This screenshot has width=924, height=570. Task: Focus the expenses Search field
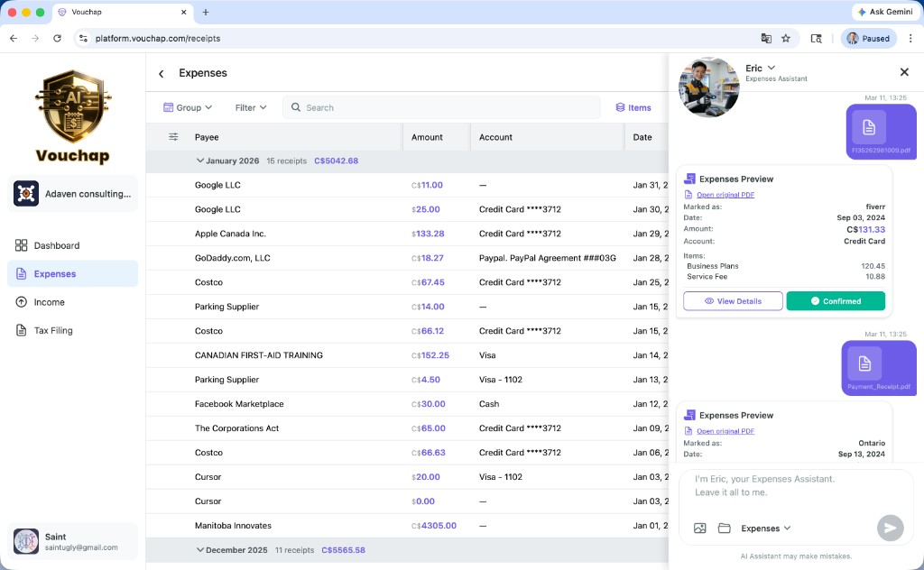pyautogui.click(x=441, y=107)
